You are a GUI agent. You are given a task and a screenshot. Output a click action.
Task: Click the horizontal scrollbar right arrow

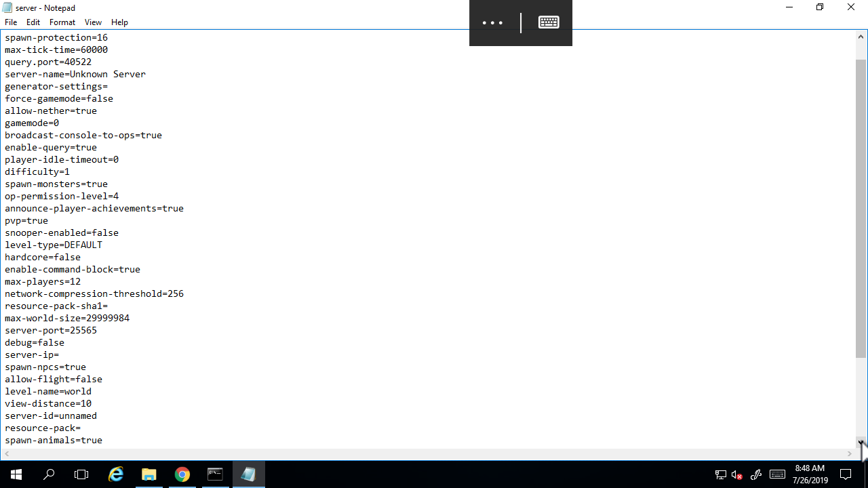click(x=850, y=454)
